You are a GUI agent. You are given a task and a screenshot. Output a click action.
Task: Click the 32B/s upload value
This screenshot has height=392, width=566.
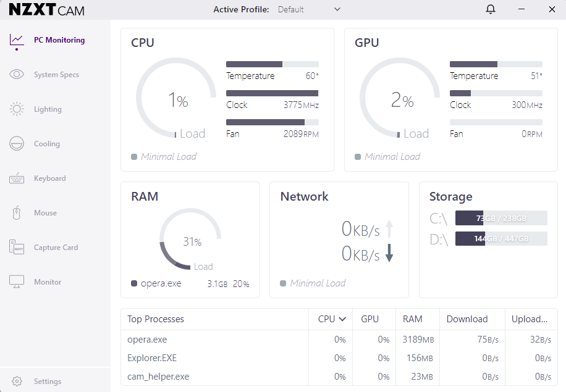click(x=541, y=340)
